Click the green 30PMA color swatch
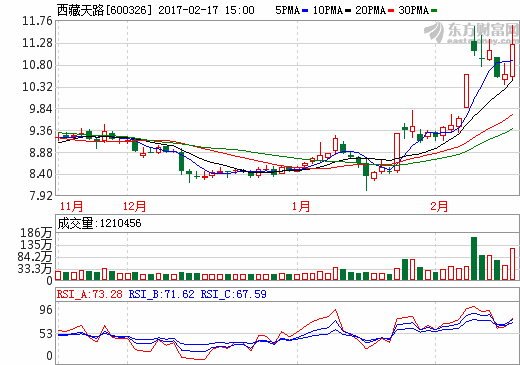This screenshot has width=520, height=365. [434, 11]
